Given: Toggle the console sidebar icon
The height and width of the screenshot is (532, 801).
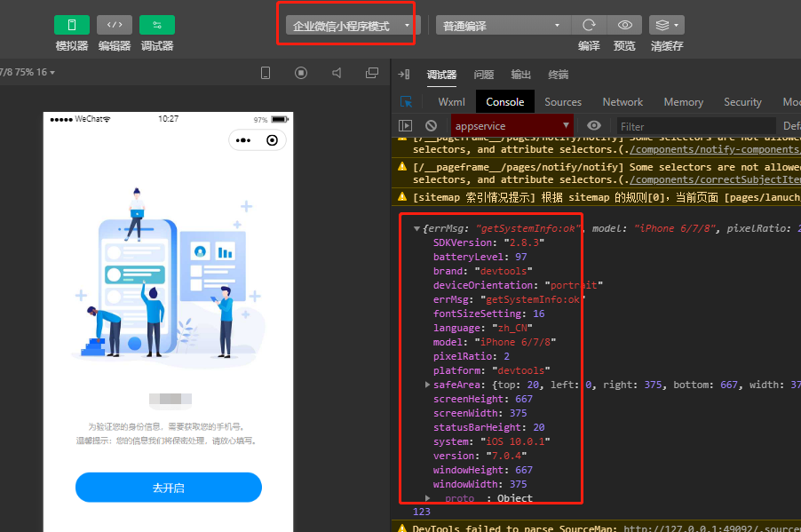Looking at the screenshot, I should point(405,126).
